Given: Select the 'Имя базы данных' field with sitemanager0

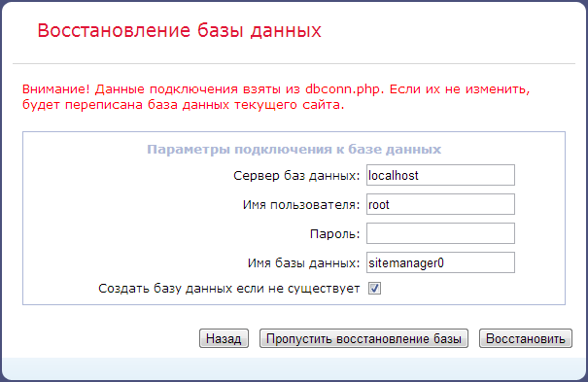Looking at the screenshot, I should coord(440,262).
